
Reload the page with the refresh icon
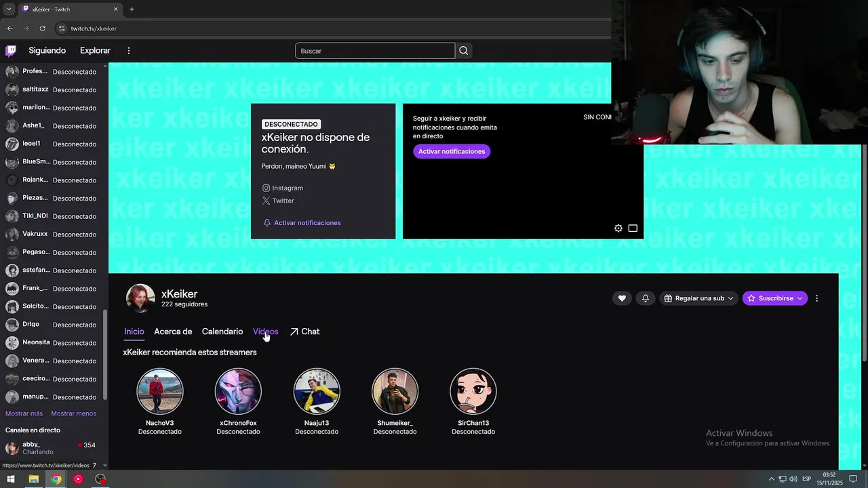[x=42, y=28]
